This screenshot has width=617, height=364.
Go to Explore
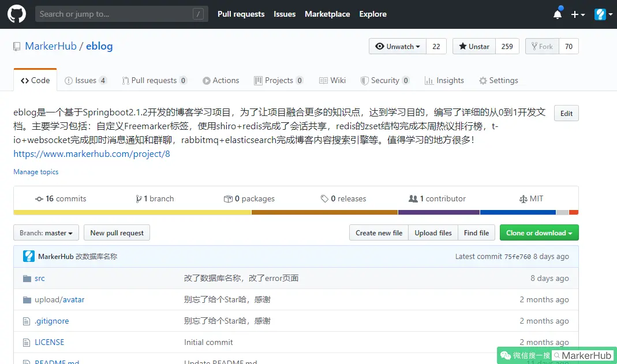(x=373, y=14)
